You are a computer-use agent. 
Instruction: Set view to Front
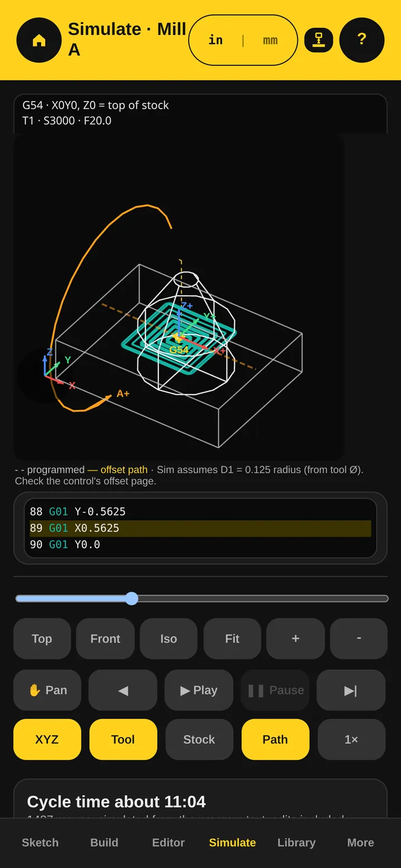[x=105, y=638]
